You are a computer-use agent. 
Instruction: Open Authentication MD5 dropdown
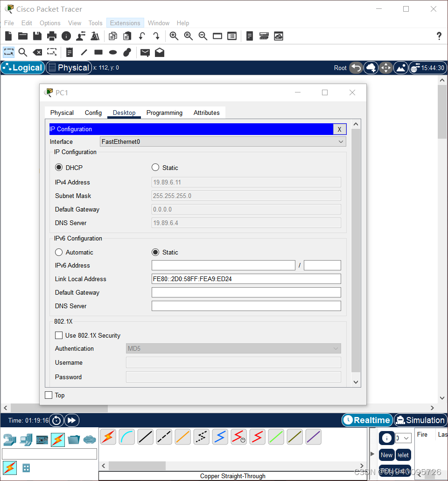click(x=233, y=348)
